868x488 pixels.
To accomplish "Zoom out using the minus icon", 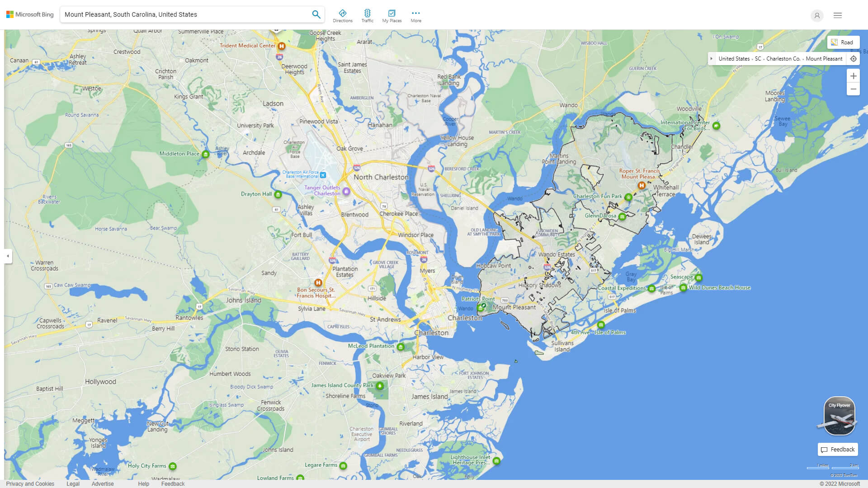I will coord(854,89).
